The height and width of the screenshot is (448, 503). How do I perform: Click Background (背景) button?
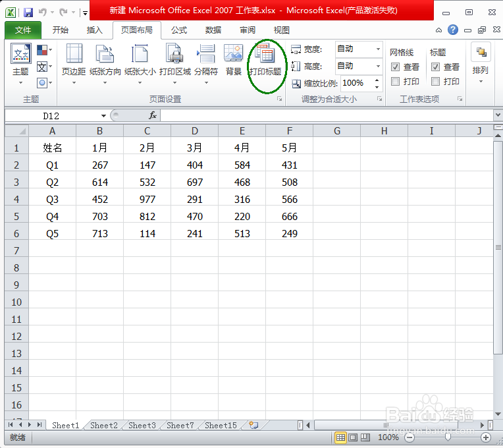(233, 60)
